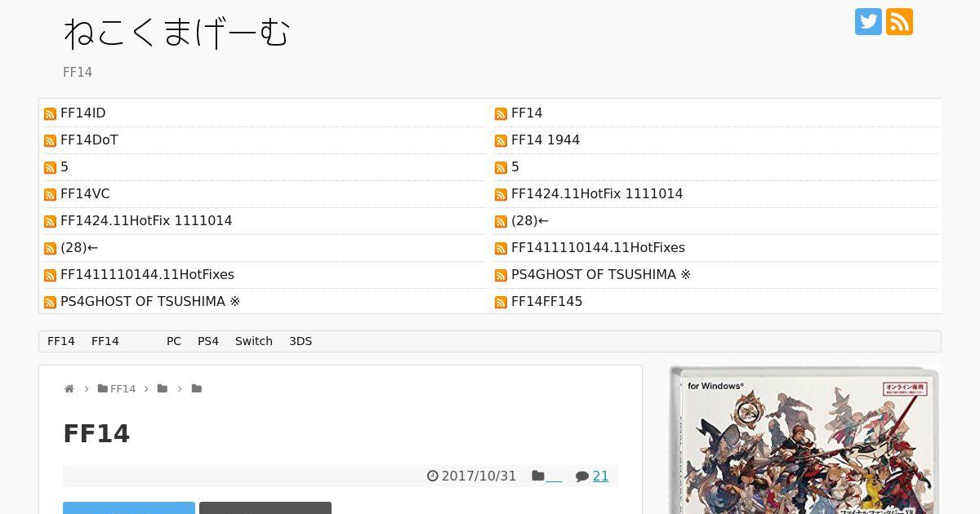The width and height of the screenshot is (980, 514).
Task: Go to the home page via site title
Action: coord(176,33)
